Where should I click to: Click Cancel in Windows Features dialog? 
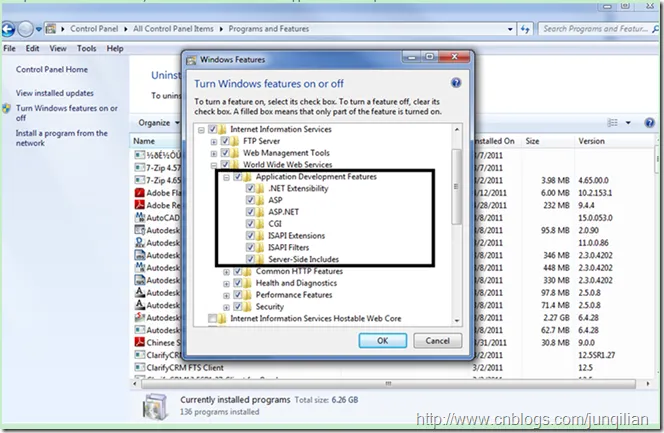click(437, 340)
